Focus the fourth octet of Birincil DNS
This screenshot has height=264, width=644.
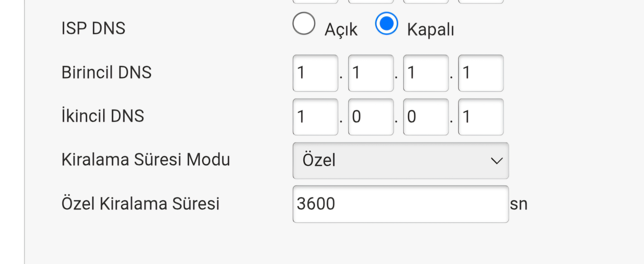coord(481,73)
